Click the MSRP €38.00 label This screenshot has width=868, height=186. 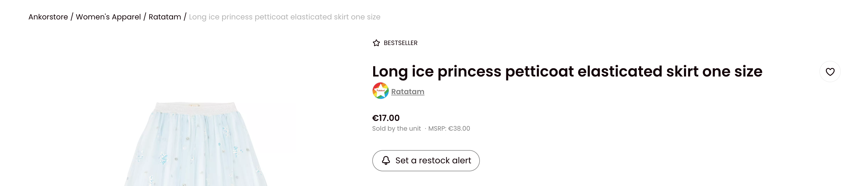click(x=449, y=129)
